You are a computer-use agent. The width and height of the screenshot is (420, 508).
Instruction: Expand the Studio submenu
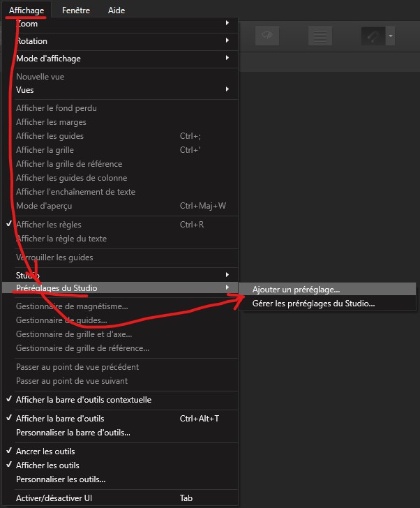pos(121,275)
